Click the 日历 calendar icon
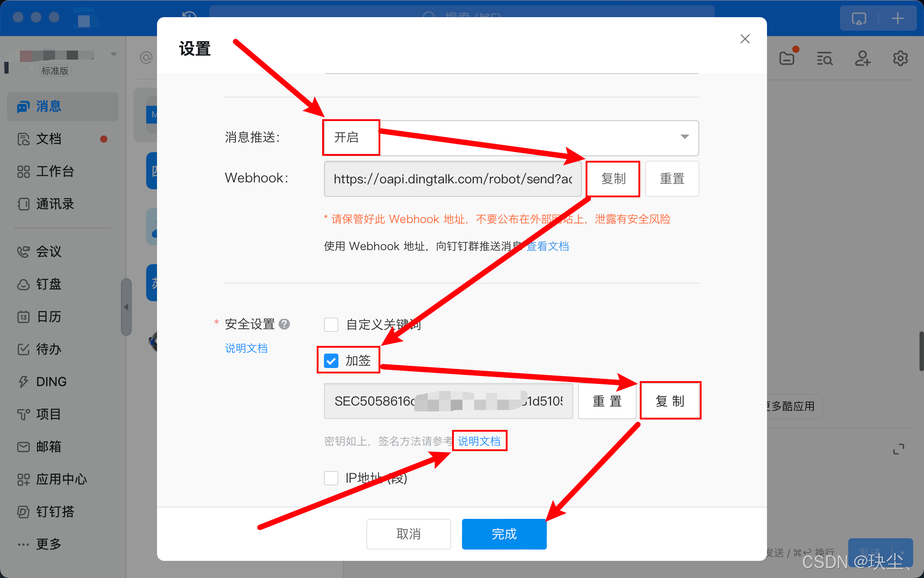The width and height of the screenshot is (924, 578). pos(23,317)
